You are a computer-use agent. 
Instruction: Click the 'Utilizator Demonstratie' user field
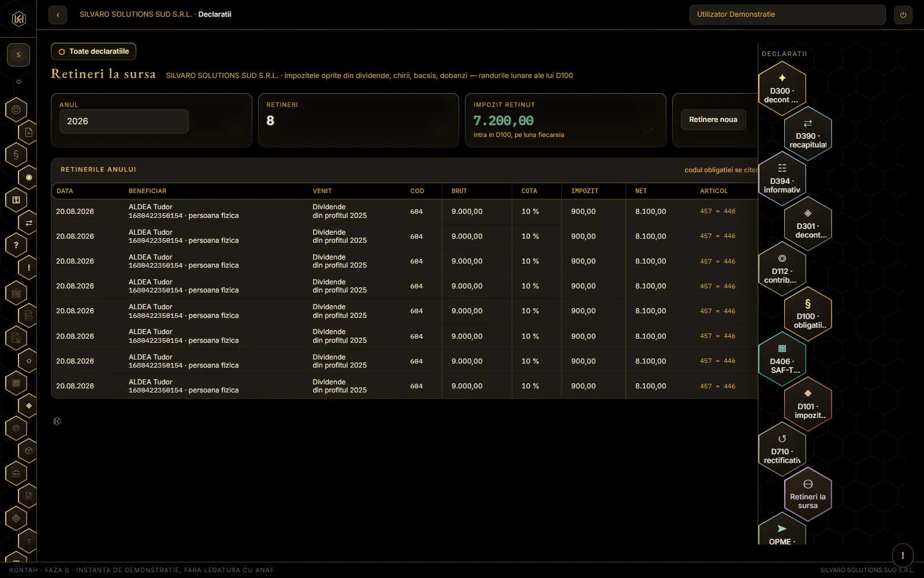click(x=788, y=15)
